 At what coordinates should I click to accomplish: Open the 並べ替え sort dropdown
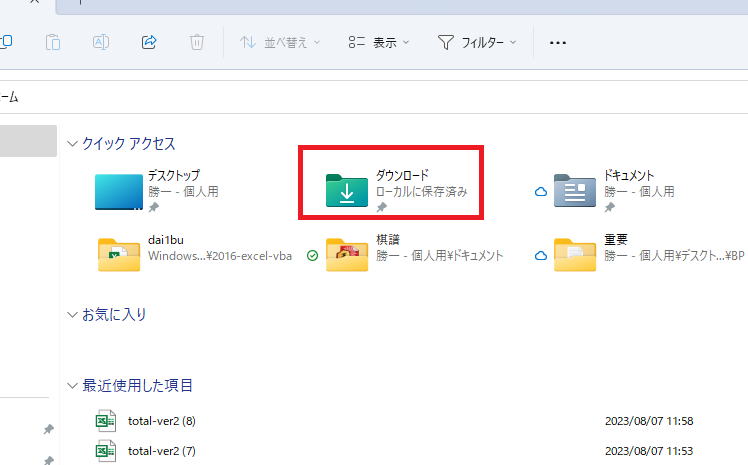pos(280,42)
